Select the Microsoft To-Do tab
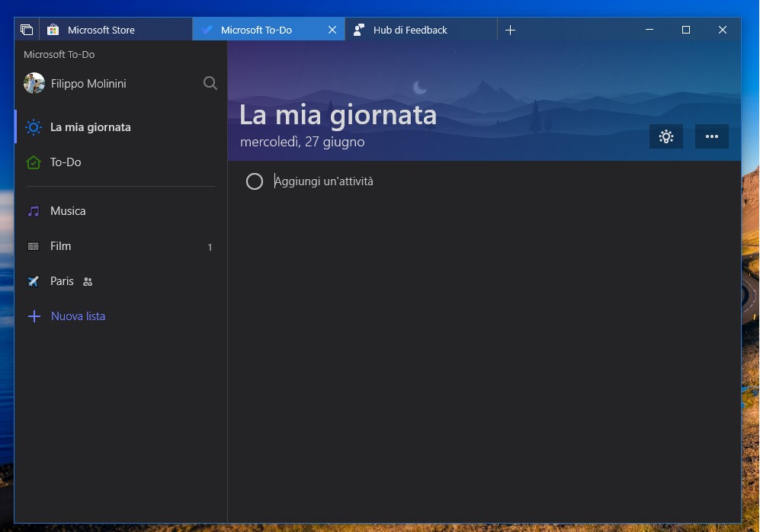 pos(268,30)
